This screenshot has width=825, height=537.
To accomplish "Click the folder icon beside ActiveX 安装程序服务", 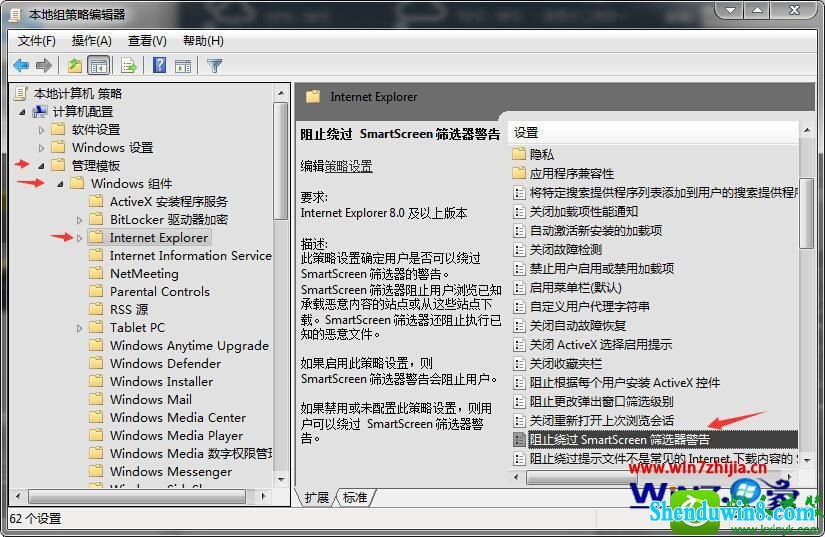I will 96,201.
